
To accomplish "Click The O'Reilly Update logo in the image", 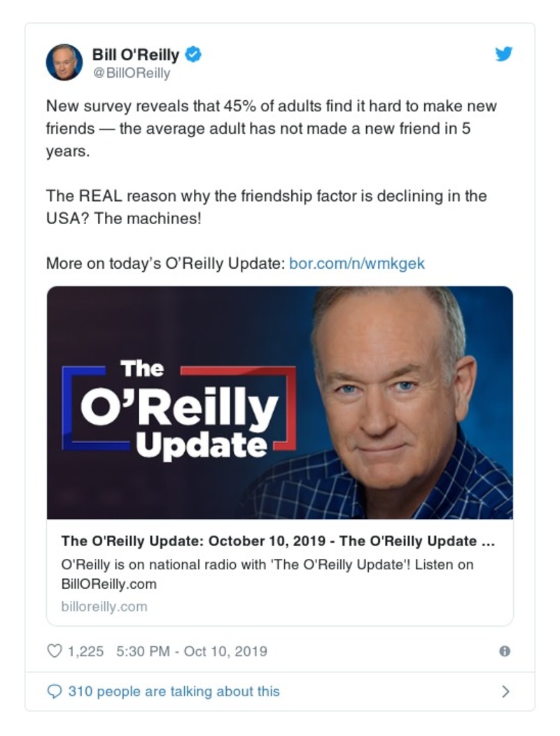I will pyautogui.click(x=178, y=408).
